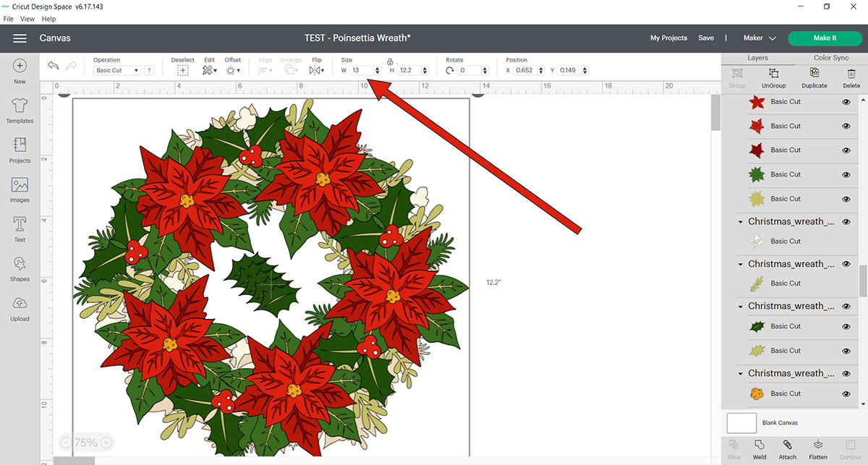868x465 pixels.
Task: Switch to the Color Sync tab
Action: tap(831, 58)
